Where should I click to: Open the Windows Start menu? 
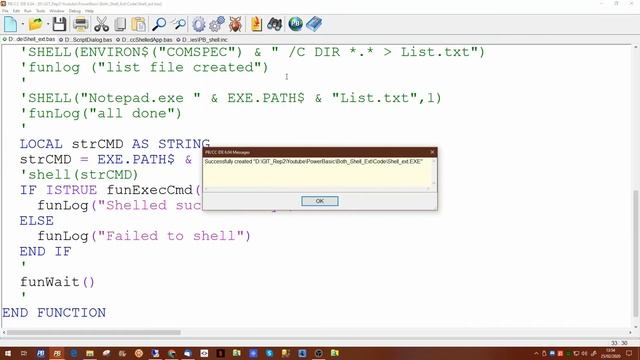coord(7,353)
